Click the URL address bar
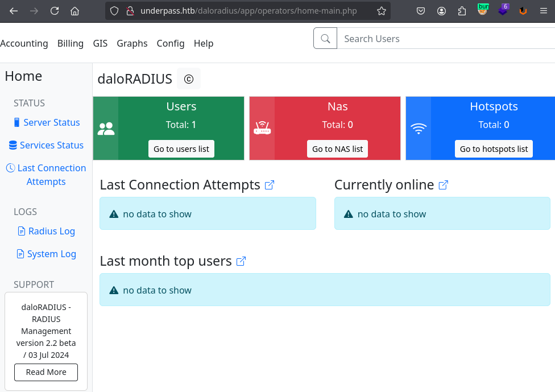Viewport: 555px width, 392px height. click(x=248, y=11)
